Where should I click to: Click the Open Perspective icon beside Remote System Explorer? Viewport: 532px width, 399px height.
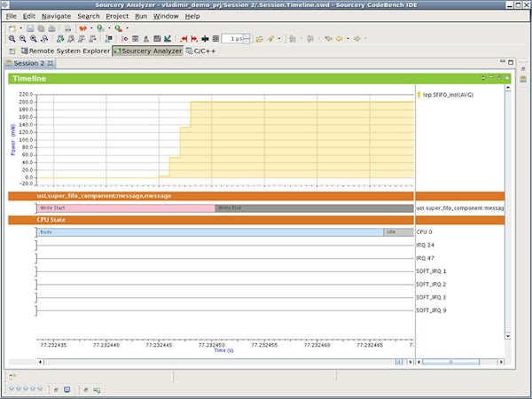tap(12, 51)
